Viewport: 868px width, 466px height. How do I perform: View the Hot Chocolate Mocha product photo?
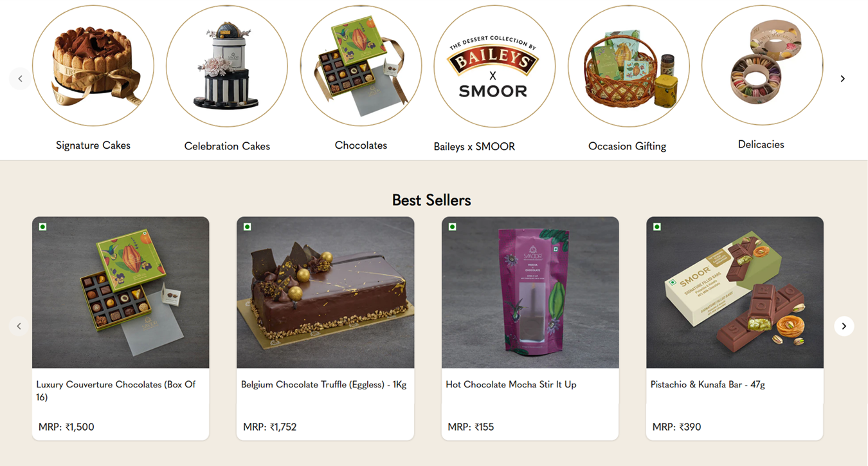tap(530, 292)
